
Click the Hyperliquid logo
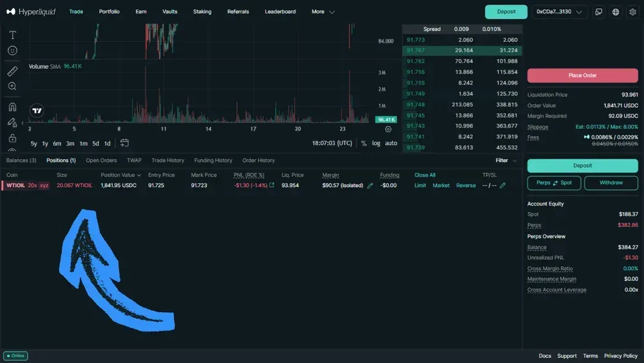31,12
